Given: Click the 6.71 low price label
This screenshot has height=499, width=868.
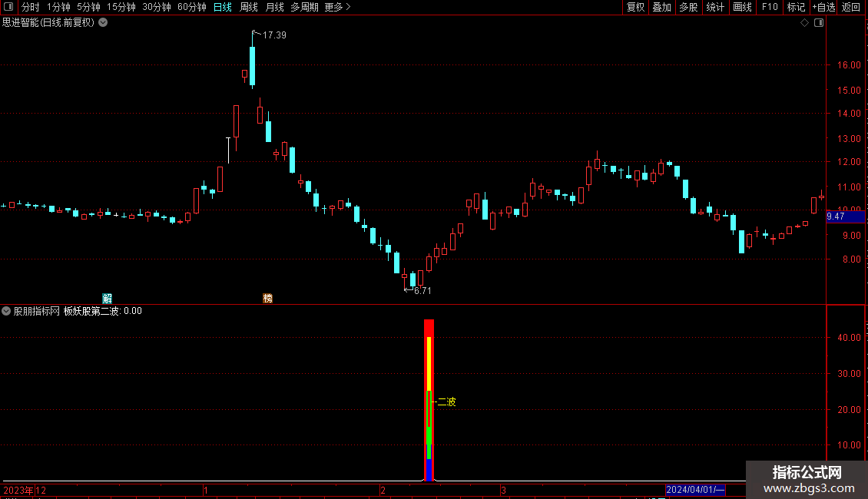Looking at the screenshot, I should pos(422,290).
